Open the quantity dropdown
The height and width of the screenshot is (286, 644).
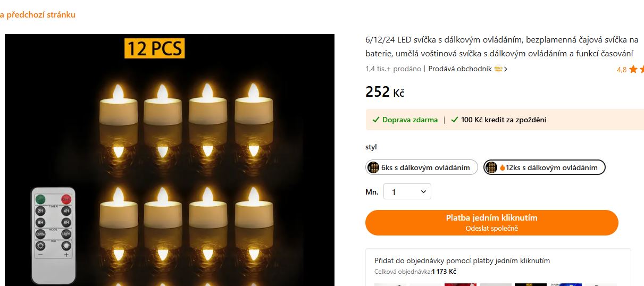pyautogui.click(x=407, y=192)
